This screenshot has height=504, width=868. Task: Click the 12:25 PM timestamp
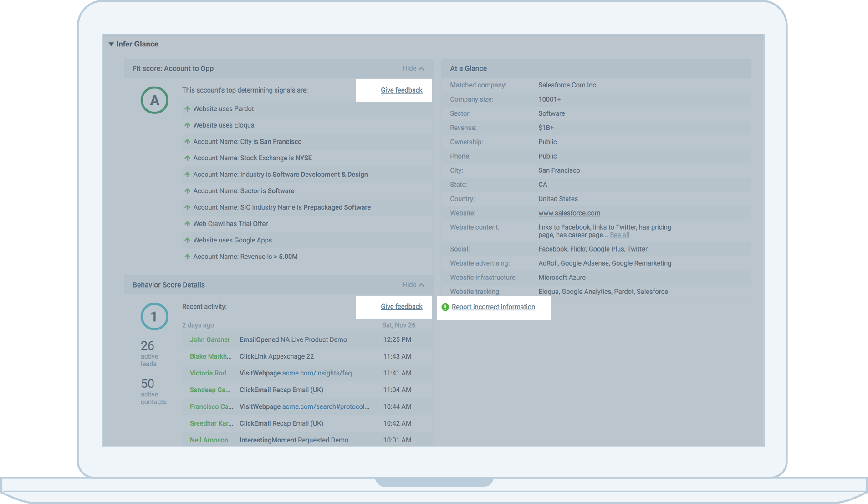click(x=397, y=340)
